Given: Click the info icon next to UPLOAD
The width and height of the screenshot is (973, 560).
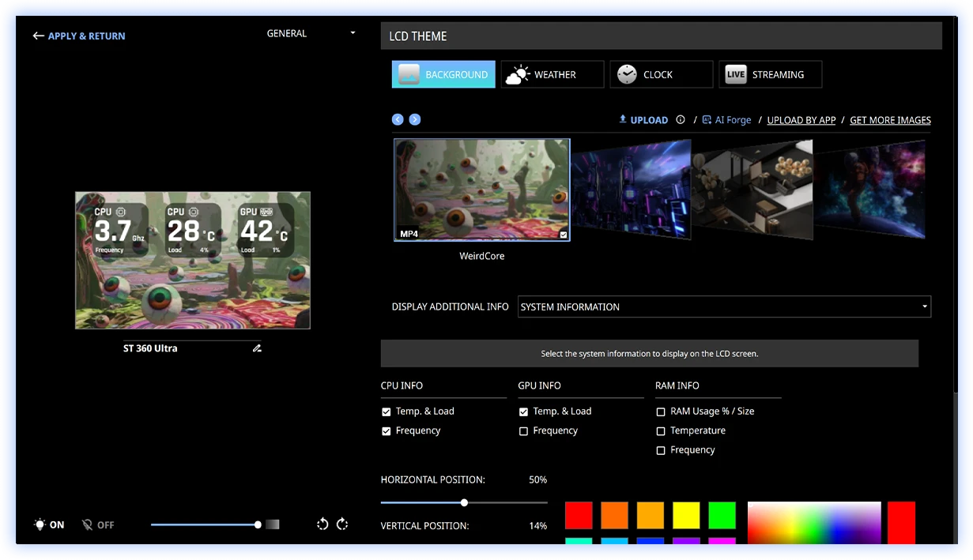Looking at the screenshot, I should click(x=681, y=120).
